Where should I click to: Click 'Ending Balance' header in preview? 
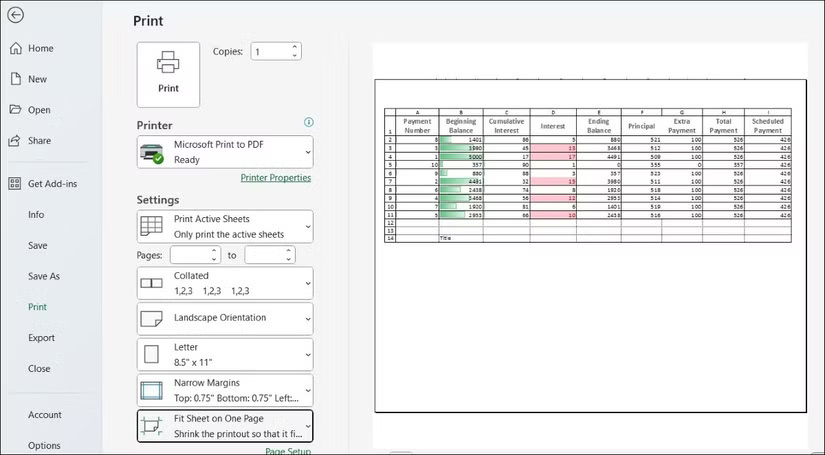599,126
